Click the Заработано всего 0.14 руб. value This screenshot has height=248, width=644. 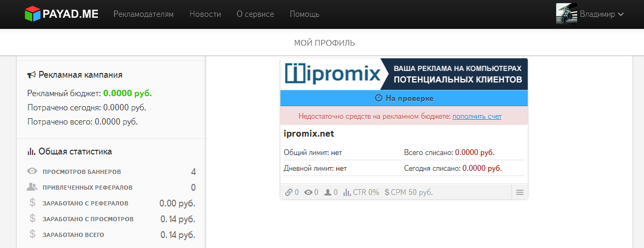tap(178, 234)
